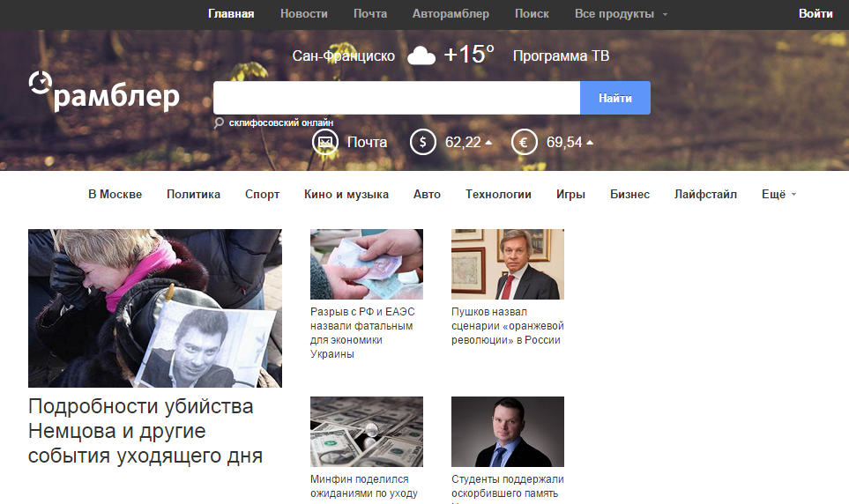
Task: Open the Лайфстайл category tab
Action: click(x=705, y=195)
